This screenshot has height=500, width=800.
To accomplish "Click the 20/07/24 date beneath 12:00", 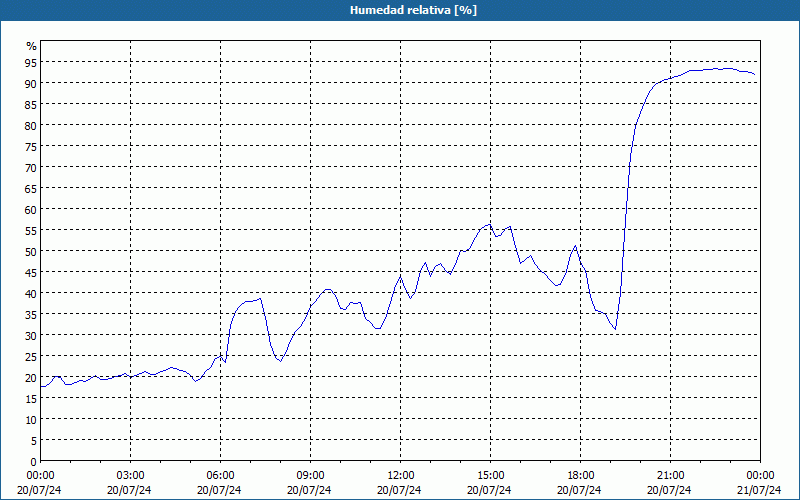I will pos(399,490).
